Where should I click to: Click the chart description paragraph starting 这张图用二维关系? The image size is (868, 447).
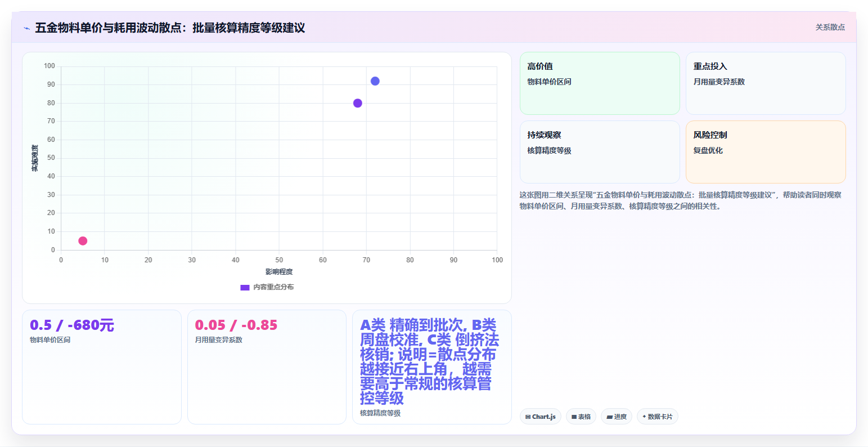tap(681, 200)
